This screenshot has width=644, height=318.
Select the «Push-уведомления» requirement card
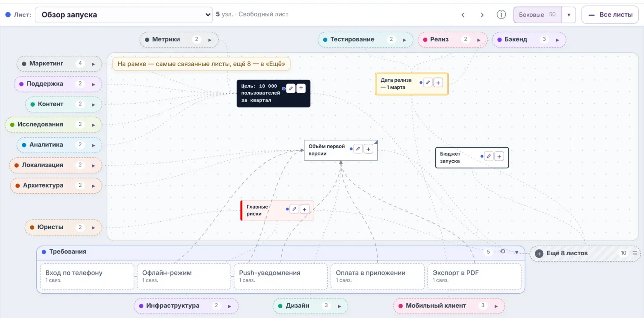281,277
